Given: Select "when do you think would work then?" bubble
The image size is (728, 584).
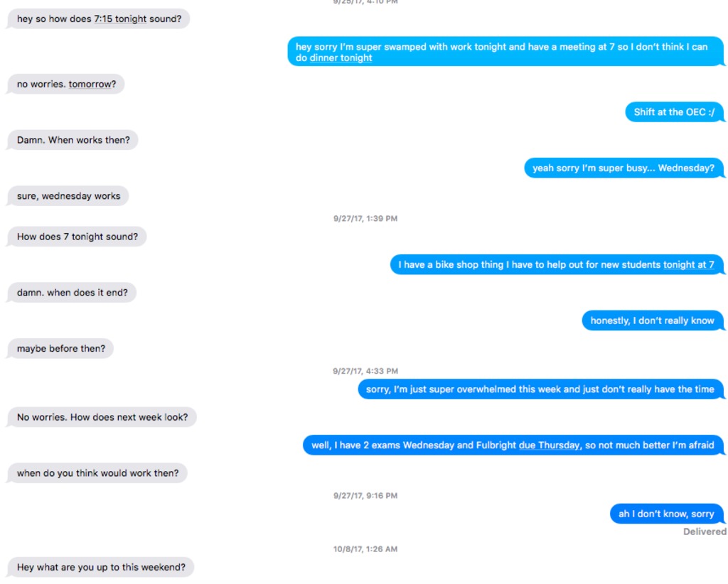Looking at the screenshot, I should tap(97, 473).
